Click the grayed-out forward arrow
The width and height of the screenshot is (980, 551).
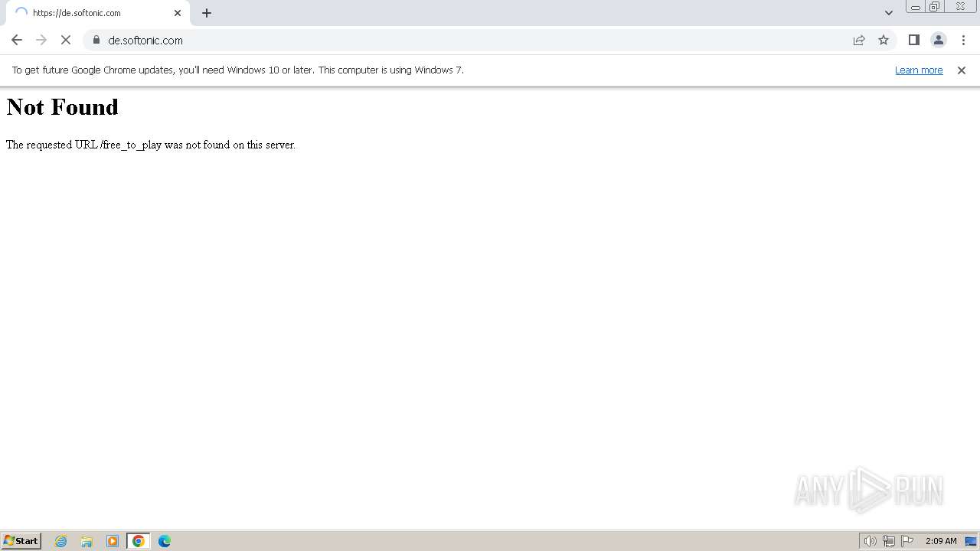(x=41, y=40)
